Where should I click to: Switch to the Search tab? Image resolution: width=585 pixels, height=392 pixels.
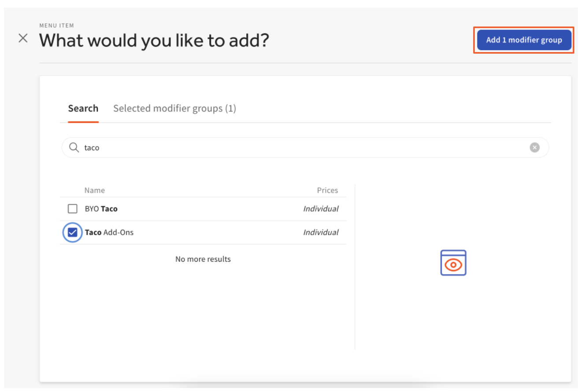point(83,108)
